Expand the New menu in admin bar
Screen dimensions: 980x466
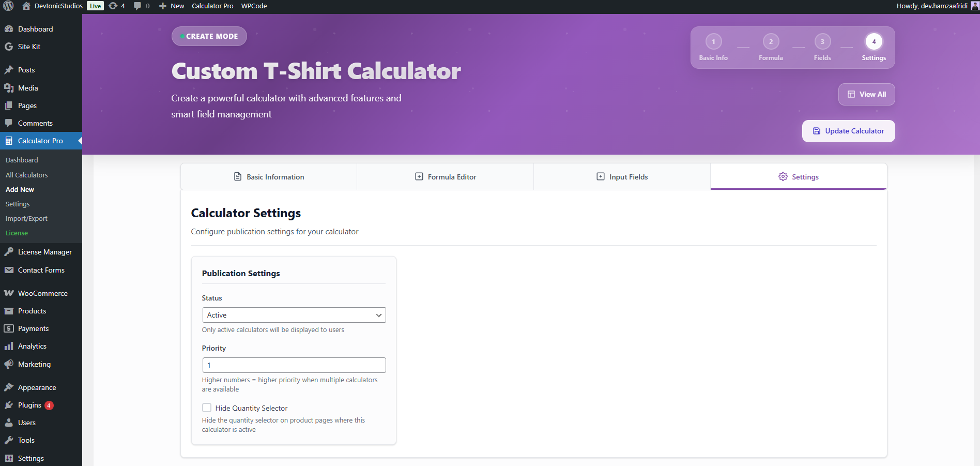pos(172,6)
